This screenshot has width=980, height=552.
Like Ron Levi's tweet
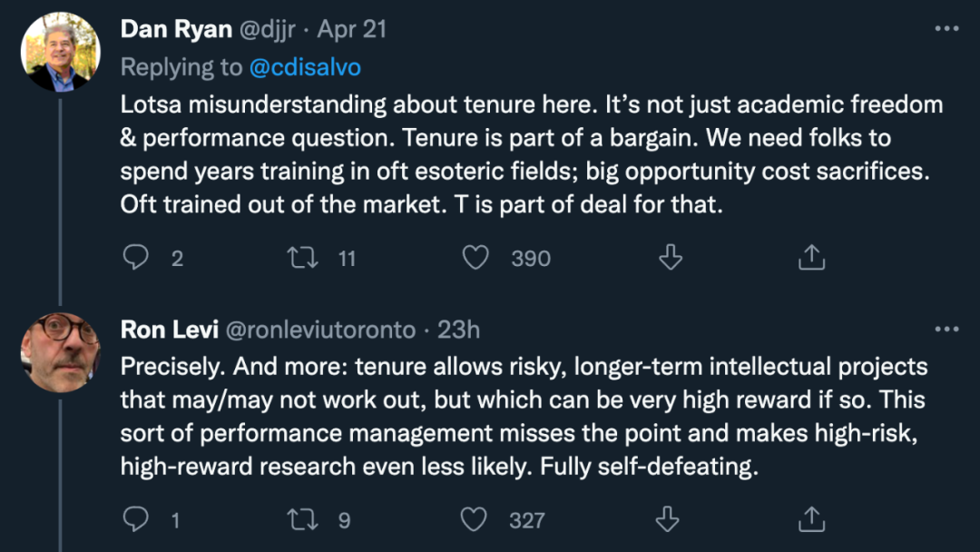tap(474, 519)
